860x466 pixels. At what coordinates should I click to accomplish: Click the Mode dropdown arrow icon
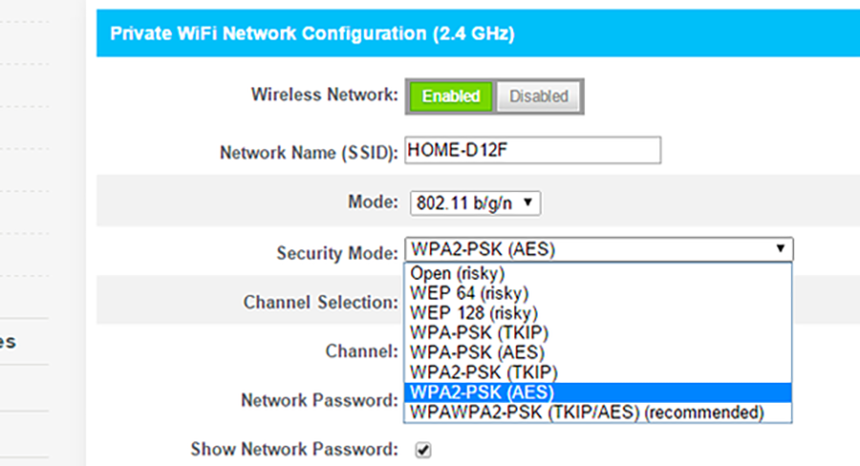[x=528, y=203]
